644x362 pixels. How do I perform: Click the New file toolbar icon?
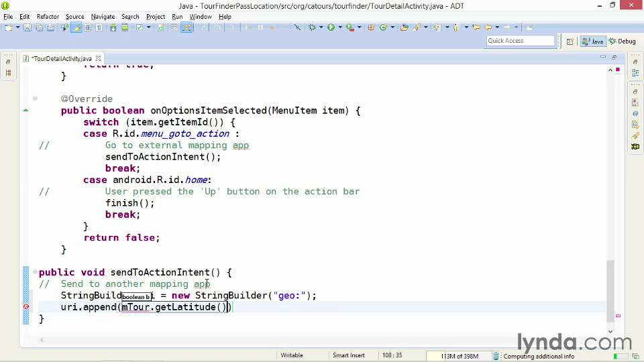click(8, 27)
